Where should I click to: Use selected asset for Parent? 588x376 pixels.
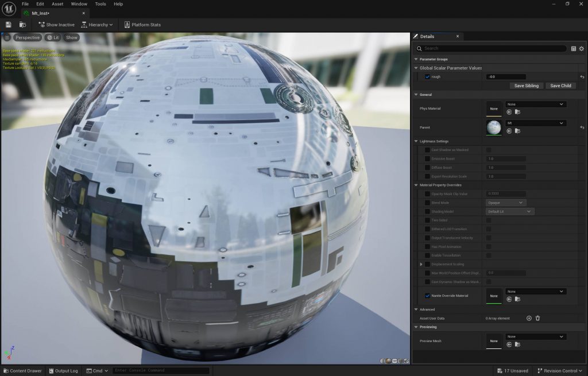[x=509, y=131]
